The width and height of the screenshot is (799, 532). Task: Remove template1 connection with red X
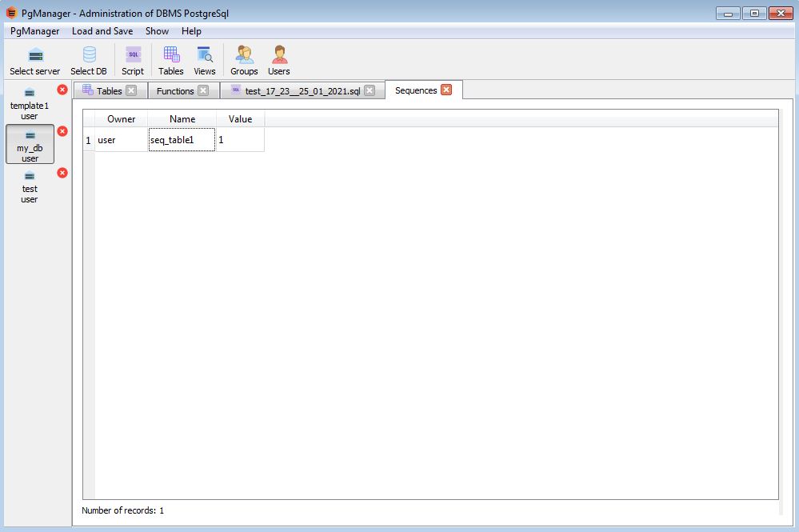tap(62, 90)
